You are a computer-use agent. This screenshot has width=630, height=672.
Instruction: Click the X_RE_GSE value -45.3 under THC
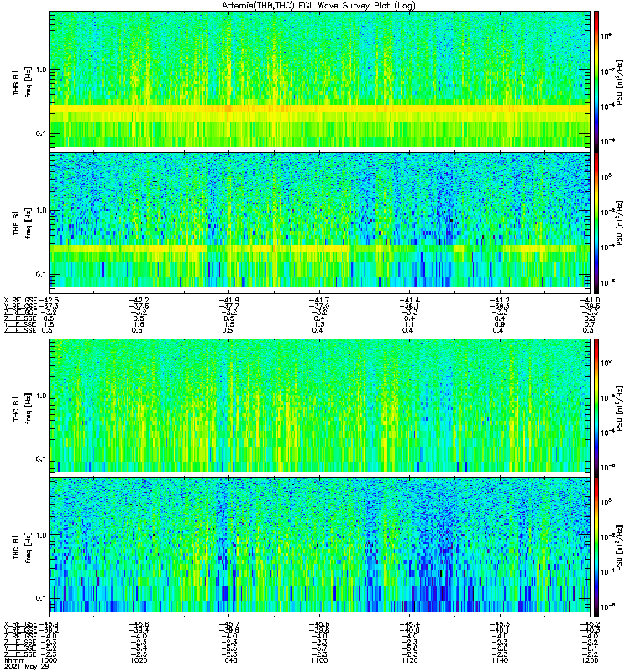(x=500, y=624)
